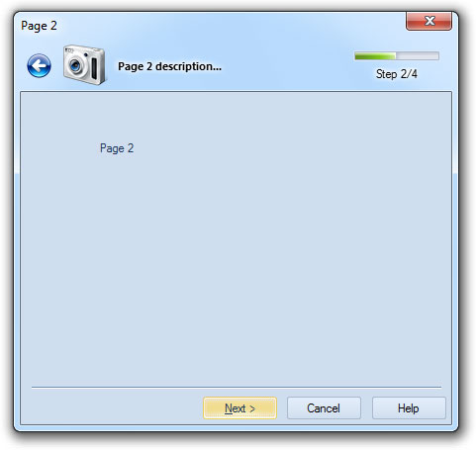Go back using the blue arrow icon
The width and height of the screenshot is (476, 450).
click(x=39, y=65)
